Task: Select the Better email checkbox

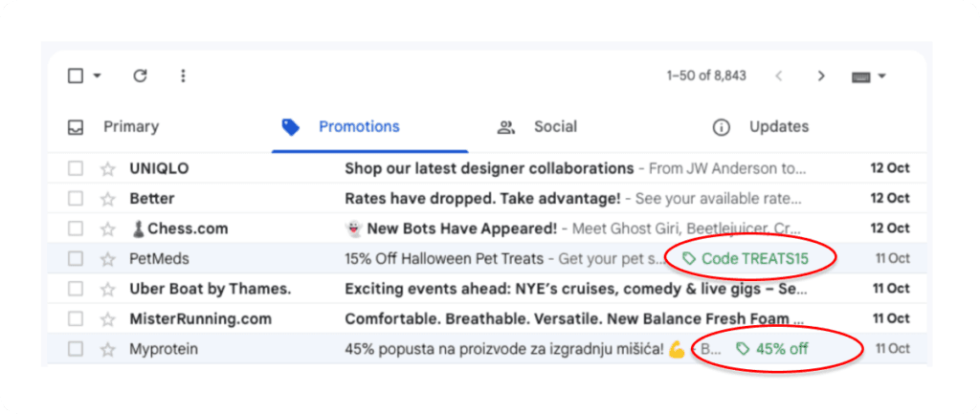Action: click(76, 199)
